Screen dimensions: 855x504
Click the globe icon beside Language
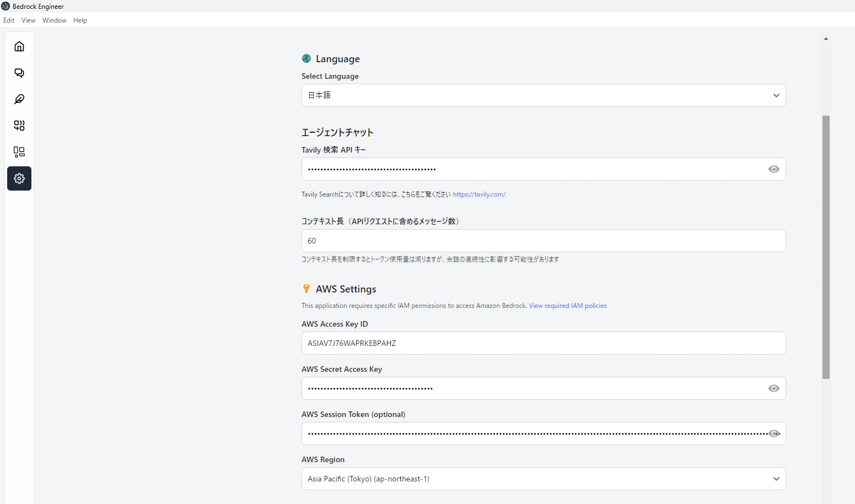pyautogui.click(x=306, y=58)
